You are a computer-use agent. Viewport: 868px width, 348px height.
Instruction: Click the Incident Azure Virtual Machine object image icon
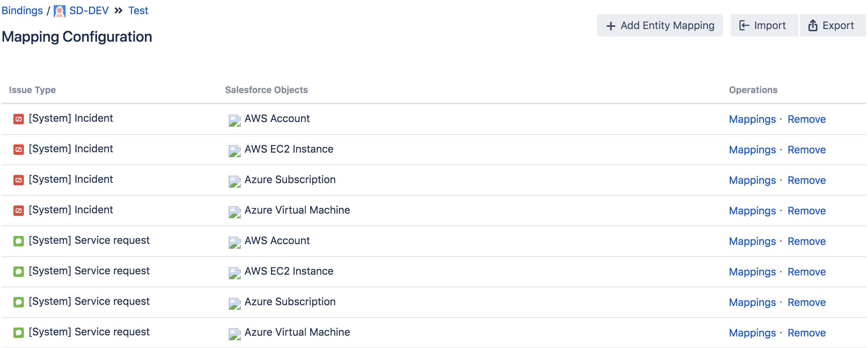[x=235, y=212]
